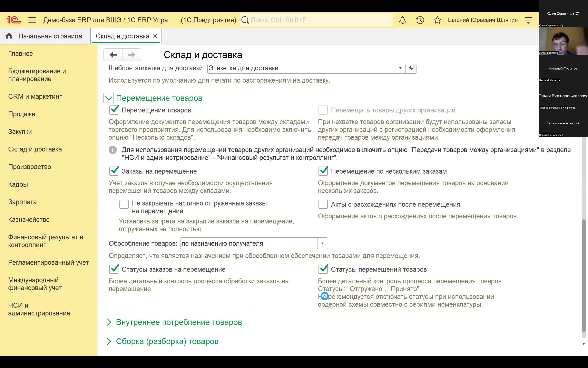The image size is (588, 368).
Task: Click user name Евгений Юрьевич Шляпин
Action: pos(483,20)
